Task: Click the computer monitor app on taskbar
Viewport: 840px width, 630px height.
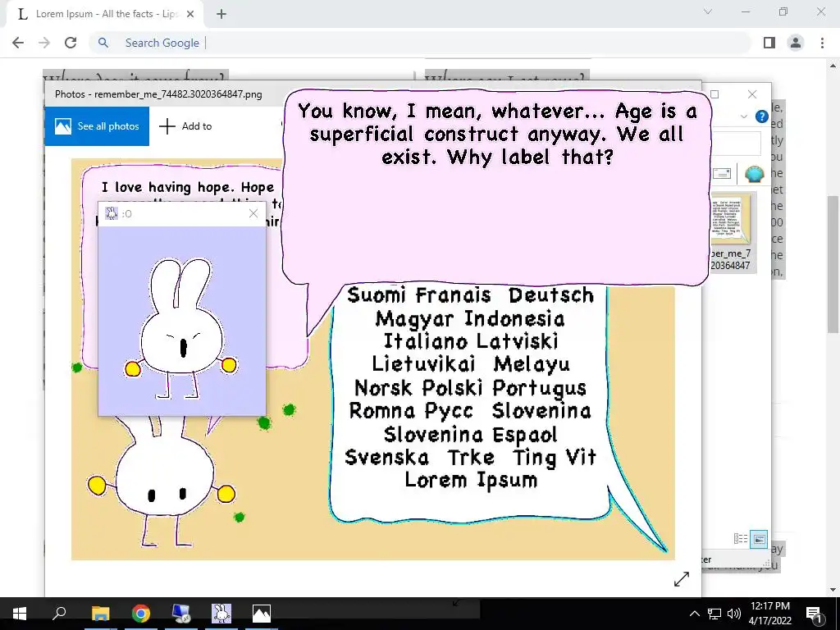Action: [181, 614]
